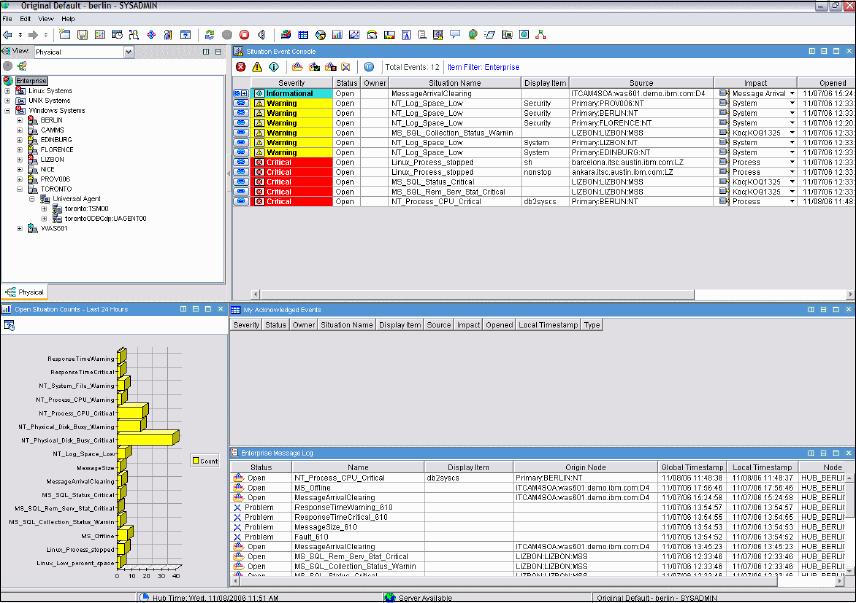The width and height of the screenshot is (856, 603).
Task: Sort events by Severity column header
Action: click(x=292, y=83)
